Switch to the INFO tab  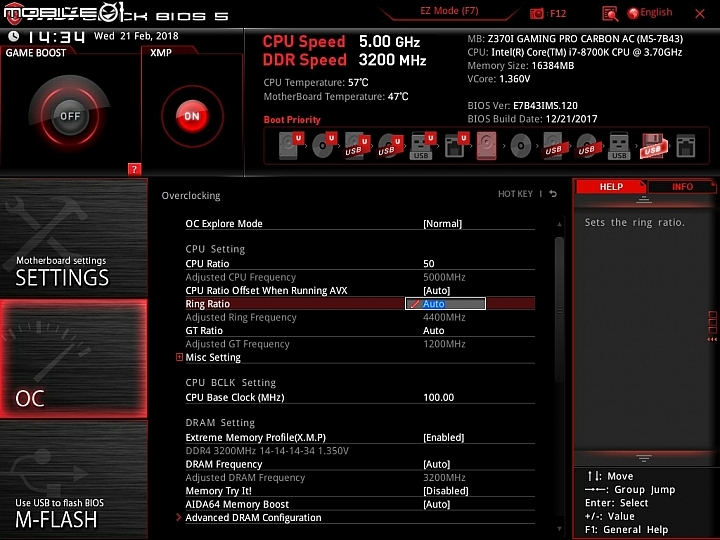[682, 187]
